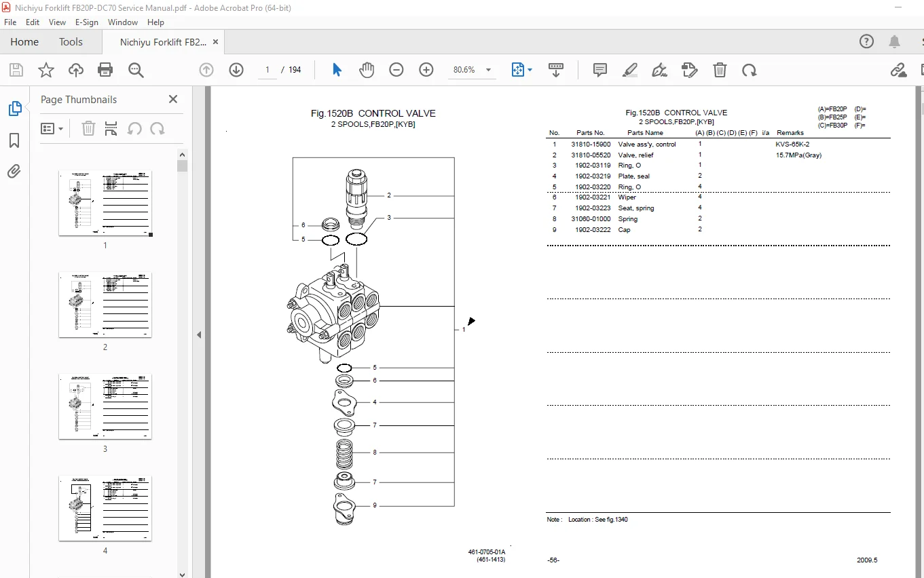The height and width of the screenshot is (578, 924).
Task: Click the '15.7MPa(Gray)' remark
Action: click(798, 155)
